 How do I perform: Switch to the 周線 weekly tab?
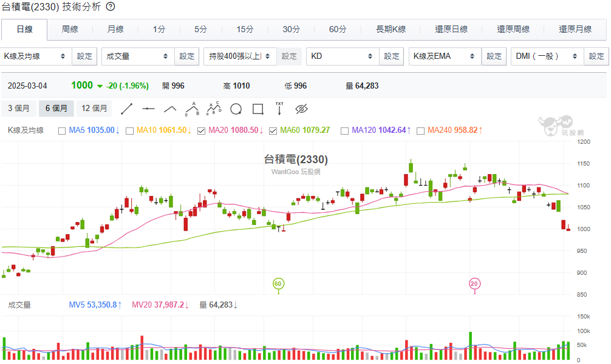coord(70,29)
